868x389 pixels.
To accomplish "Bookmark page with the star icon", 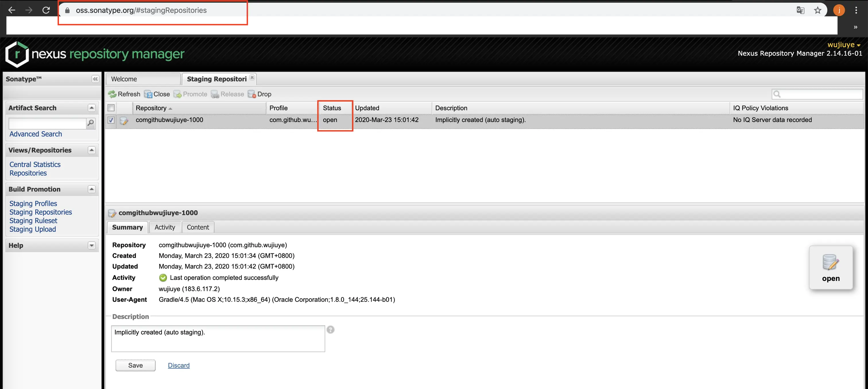I will tap(818, 10).
